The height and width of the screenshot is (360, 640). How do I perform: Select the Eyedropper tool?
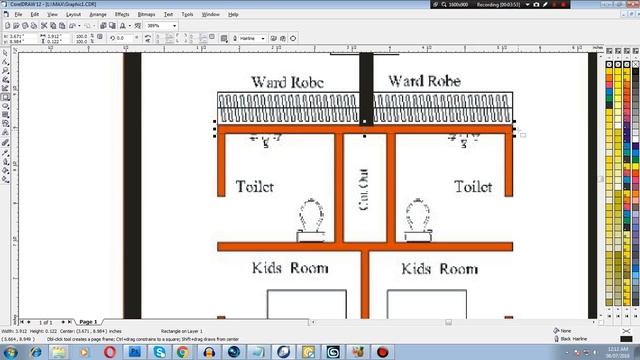[5, 153]
